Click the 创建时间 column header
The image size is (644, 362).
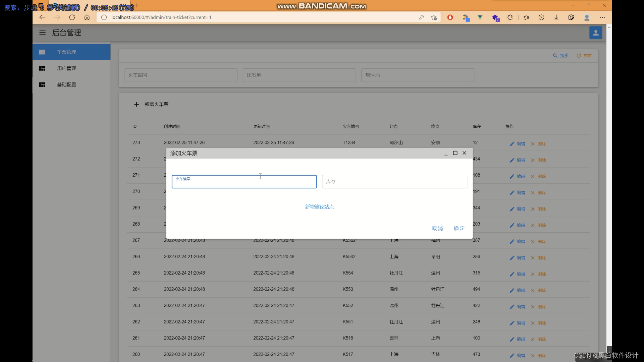coord(172,126)
